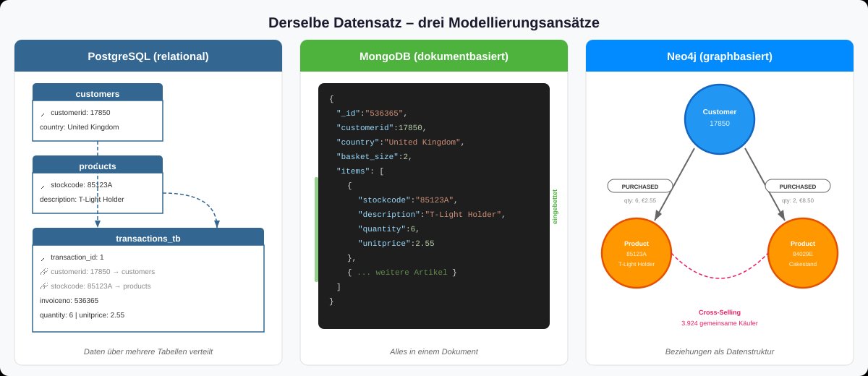Click the caption Alles in einem Dokument
The width and height of the screenshot is (868, 376).
point(434,351)
